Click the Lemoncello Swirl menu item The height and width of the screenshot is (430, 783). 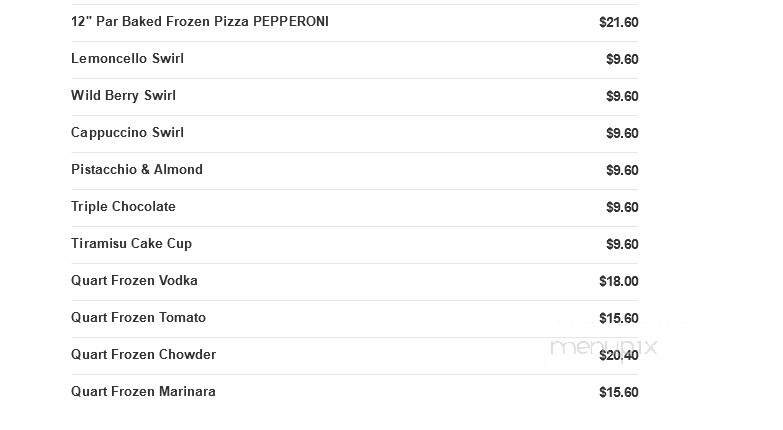coord(127,59)
